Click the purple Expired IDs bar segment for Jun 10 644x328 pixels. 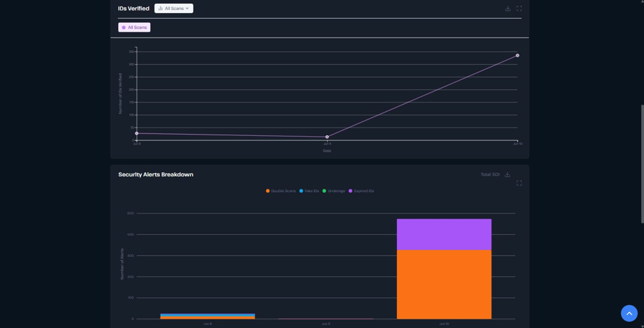tap(444, 234)
